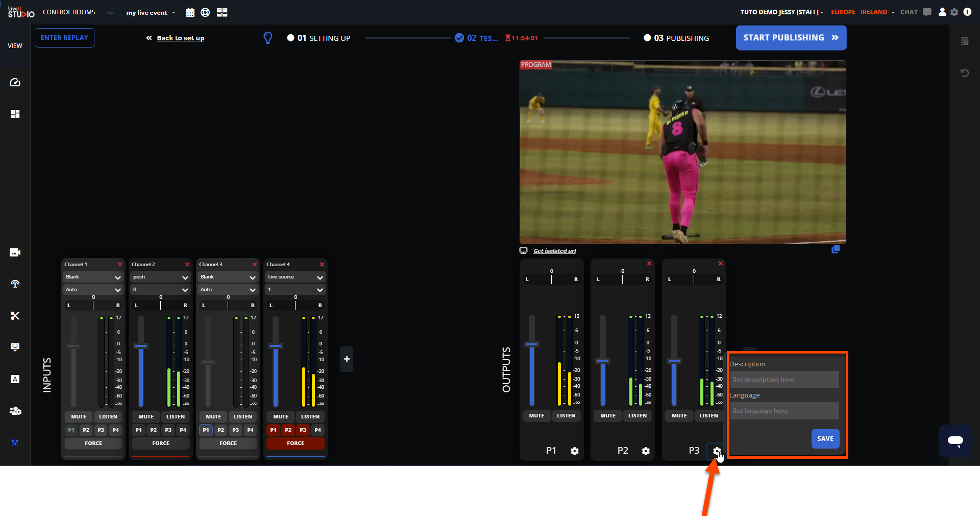Open the camera sources sidebar icon

coord(15,252)
